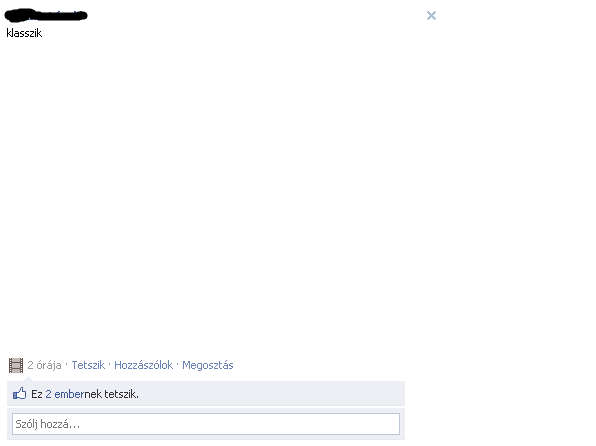Share the post using Megosztás
This screenshot has height=446, width=596.
[208, 365]
